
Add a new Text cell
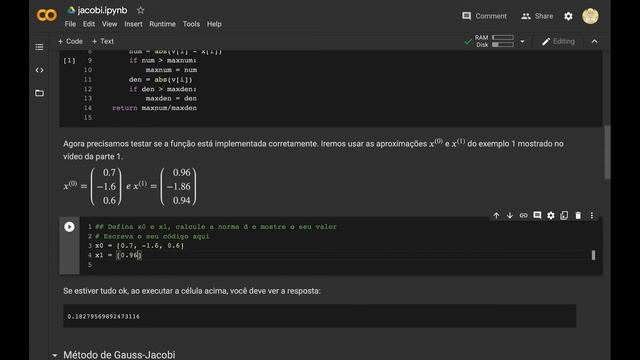[103, 41]
